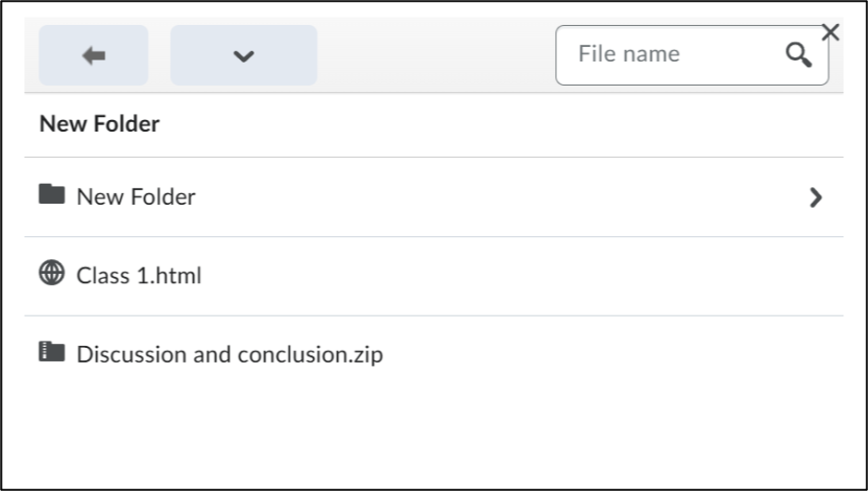Select Discussion and conclusion.zip
Image resolution: width=868 pixels, height=491 pixels.
(x=230, y=354)
